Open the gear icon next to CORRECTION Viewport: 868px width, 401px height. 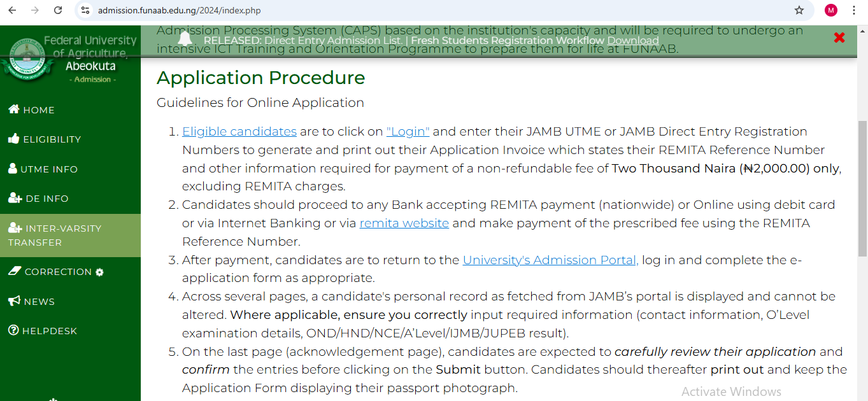click(x=99, y=271)
